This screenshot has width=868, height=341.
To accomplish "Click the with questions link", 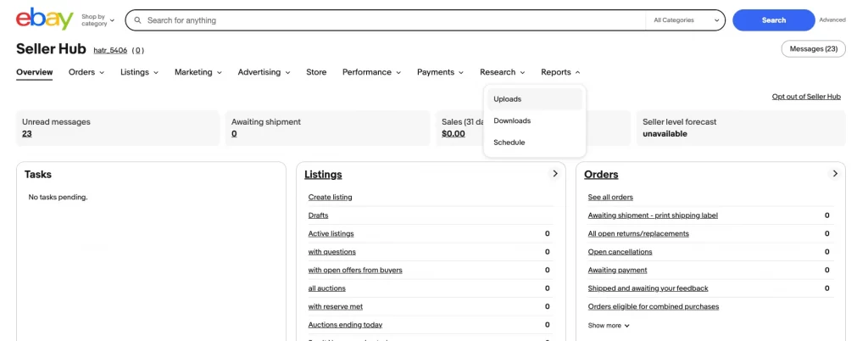I will 332,252.
